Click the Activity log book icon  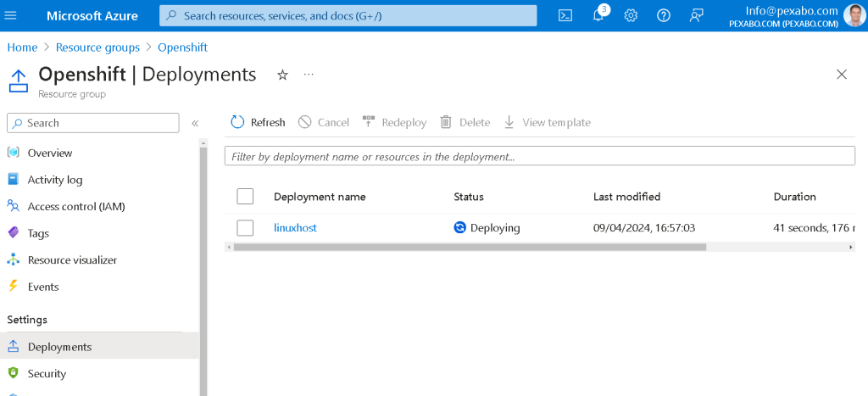[14, 180]
